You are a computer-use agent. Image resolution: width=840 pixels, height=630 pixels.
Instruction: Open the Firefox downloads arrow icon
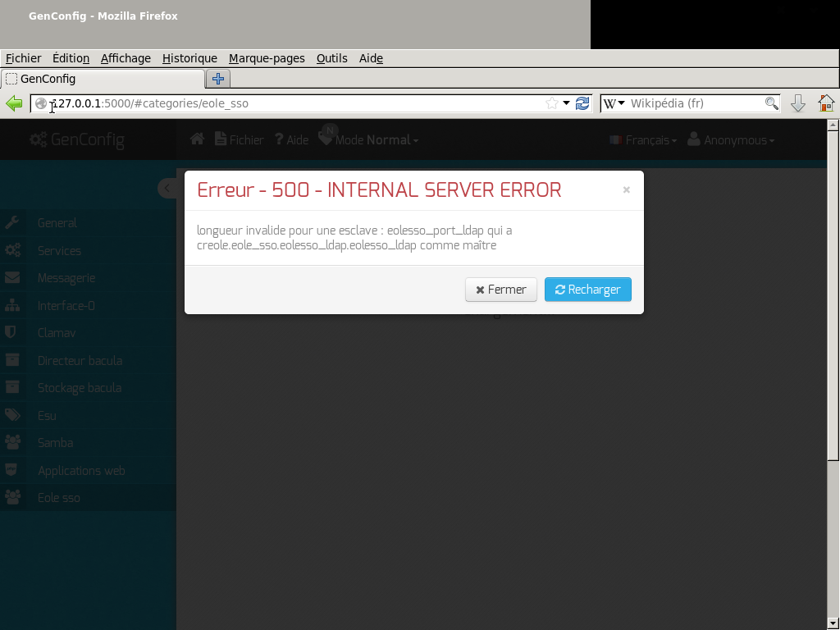(x=797, y=103)
